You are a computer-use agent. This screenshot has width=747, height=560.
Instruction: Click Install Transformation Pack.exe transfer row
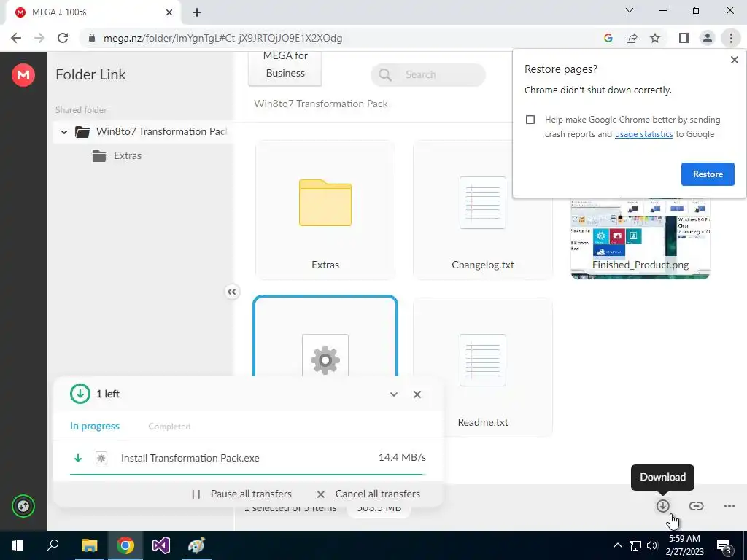click(x=248, y=458)
